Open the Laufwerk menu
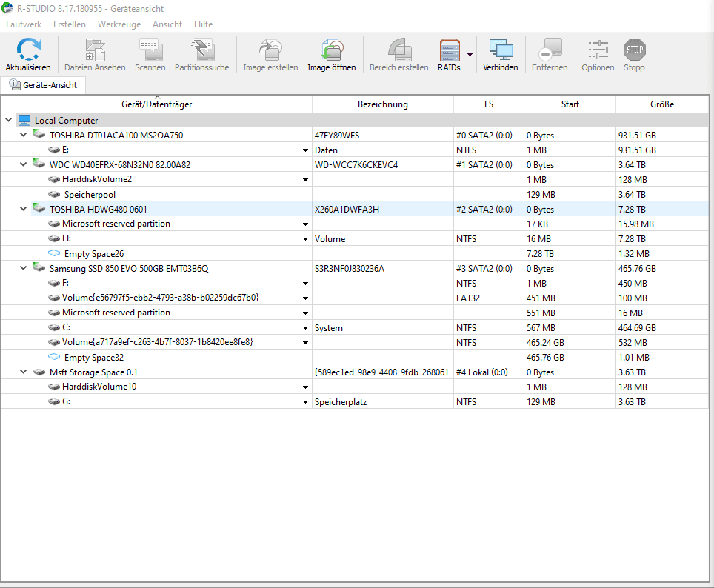Screen dimensions: 714x588 pos(24,24)
